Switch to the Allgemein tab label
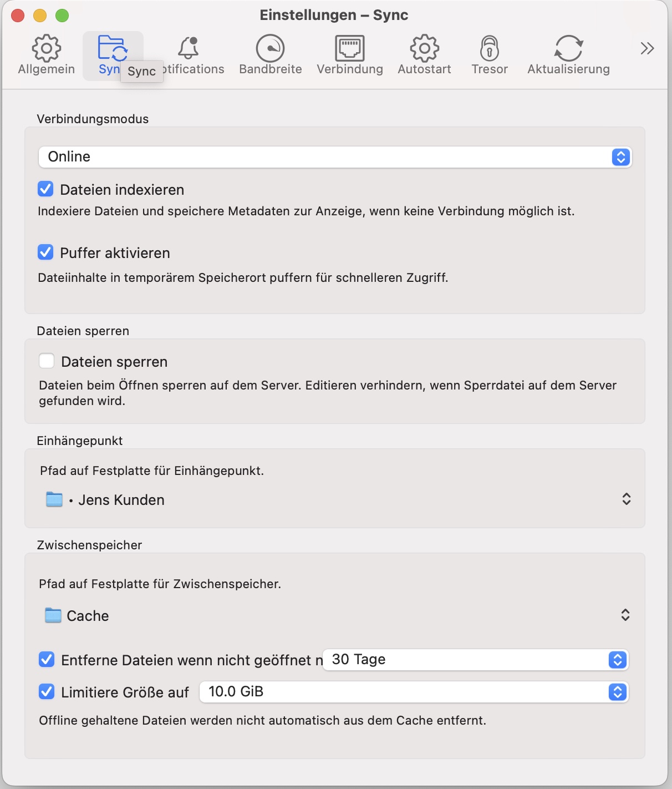The height and width of the screenshot is (789, 672). coord(46,69)
